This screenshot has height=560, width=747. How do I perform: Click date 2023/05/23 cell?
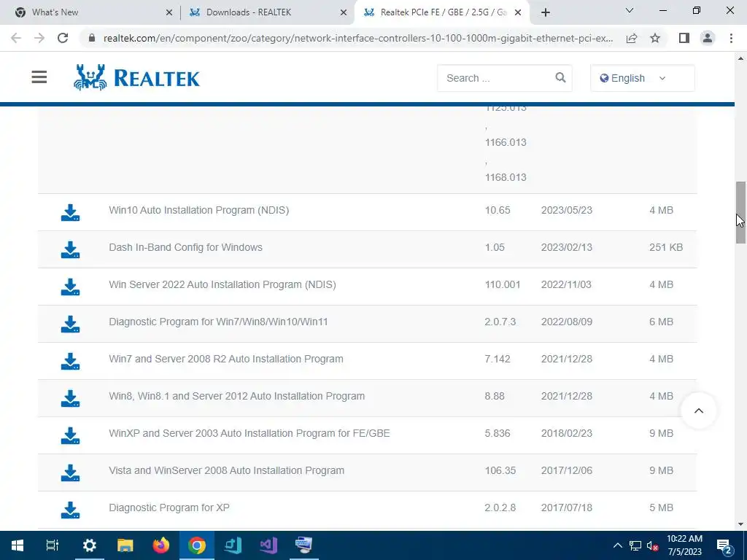(566, 210)
